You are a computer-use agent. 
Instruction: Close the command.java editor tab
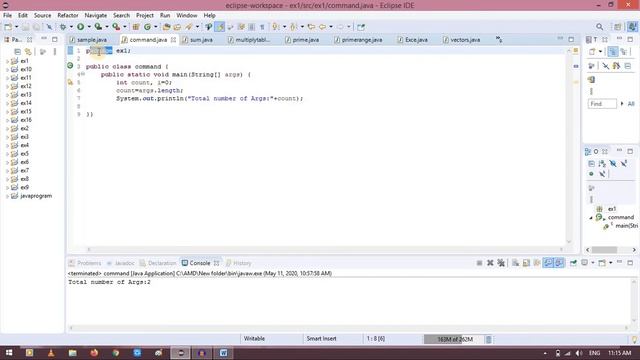(x=173, y=40)
